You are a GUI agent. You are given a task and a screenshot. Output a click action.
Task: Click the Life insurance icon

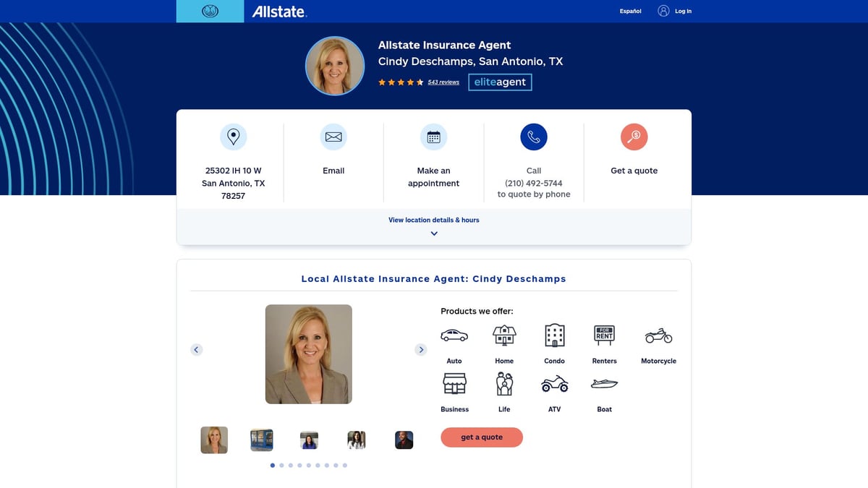pos(503,383)
